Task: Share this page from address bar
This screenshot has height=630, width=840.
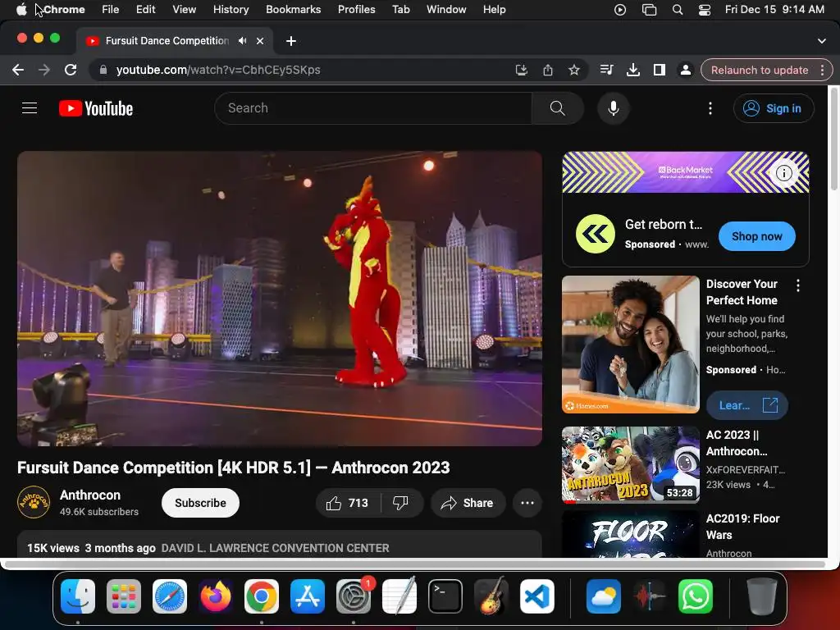Action: point(547,70)
